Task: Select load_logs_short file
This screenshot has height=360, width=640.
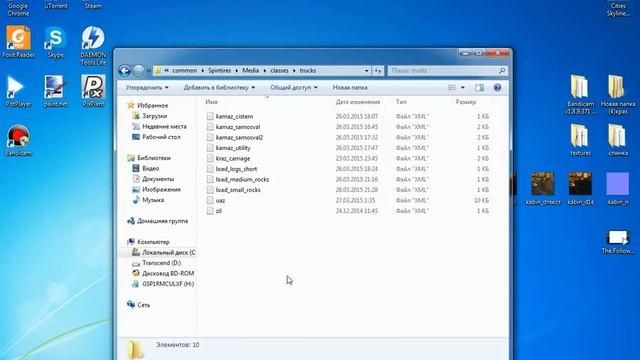Action: point(236,169)
